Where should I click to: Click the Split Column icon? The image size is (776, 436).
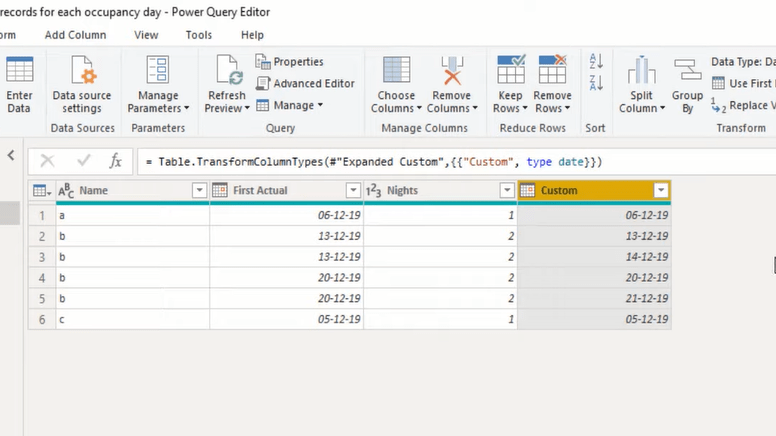tap(641, 70)
